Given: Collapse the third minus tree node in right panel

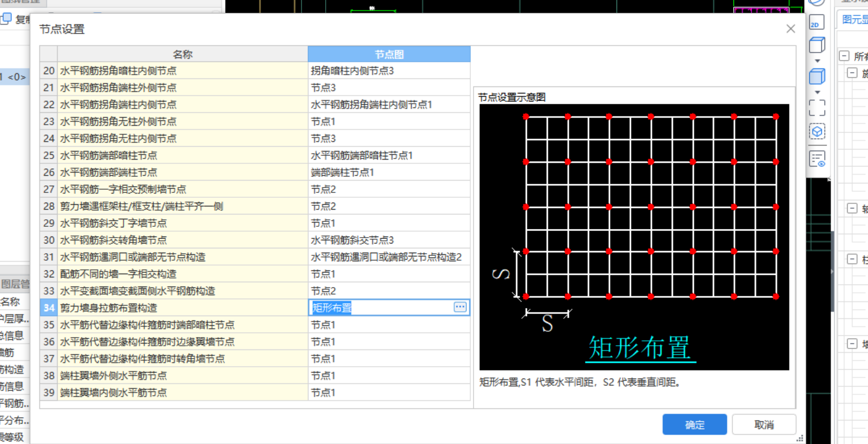Looking at the screenshot, I should point(852,209).
